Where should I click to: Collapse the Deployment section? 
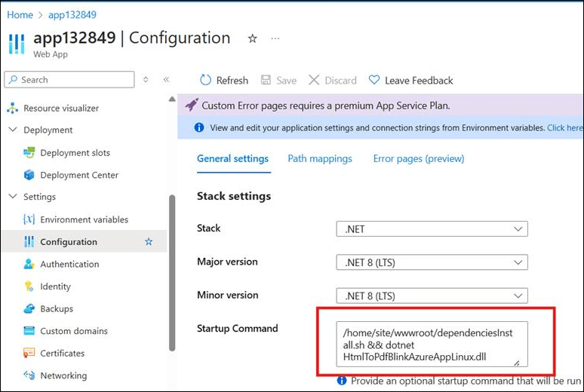pyautogui.click(x=13, y=130)
